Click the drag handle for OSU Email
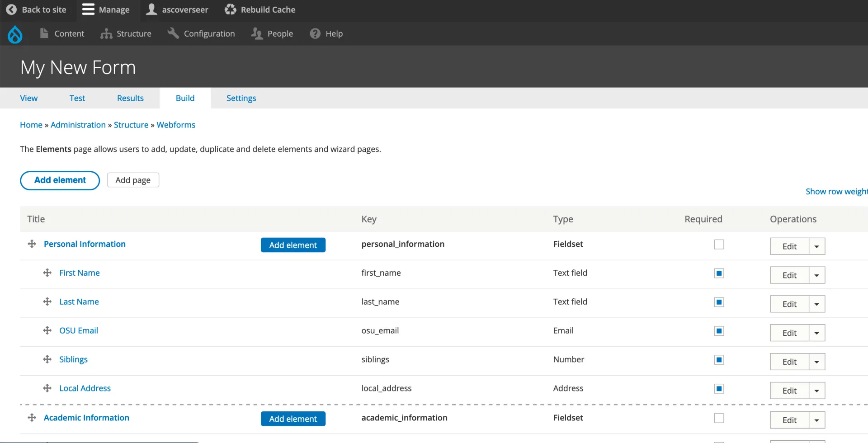The width and height of the screenshot is (868, 443). pos(47,331)
